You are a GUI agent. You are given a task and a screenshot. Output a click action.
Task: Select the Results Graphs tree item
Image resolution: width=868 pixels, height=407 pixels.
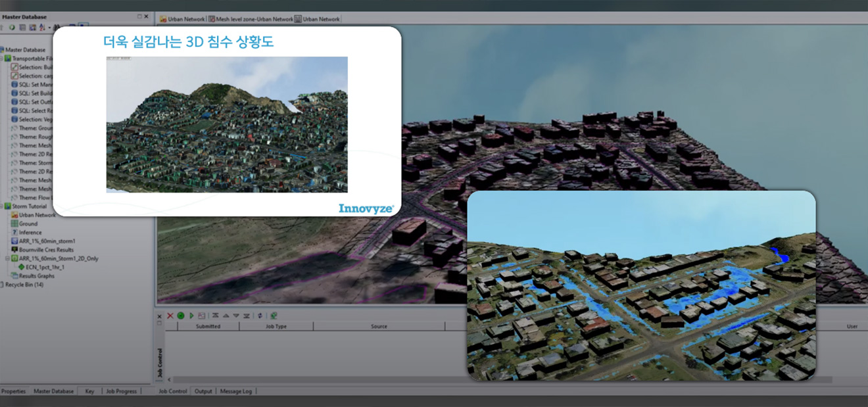(32, 275)
